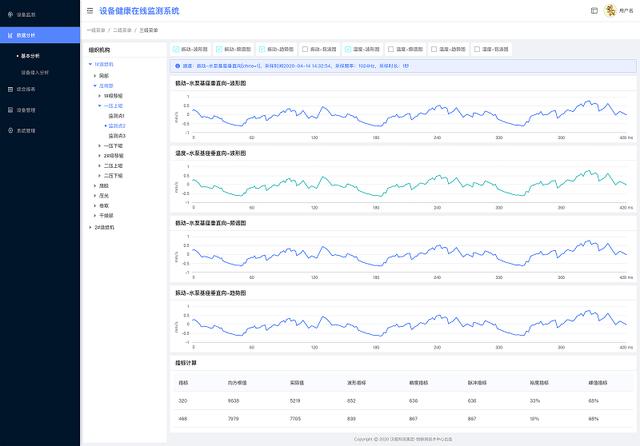Toggle the hamburger menu icon beside the system title
640x446 pixels.
click(x=90, y=11)
